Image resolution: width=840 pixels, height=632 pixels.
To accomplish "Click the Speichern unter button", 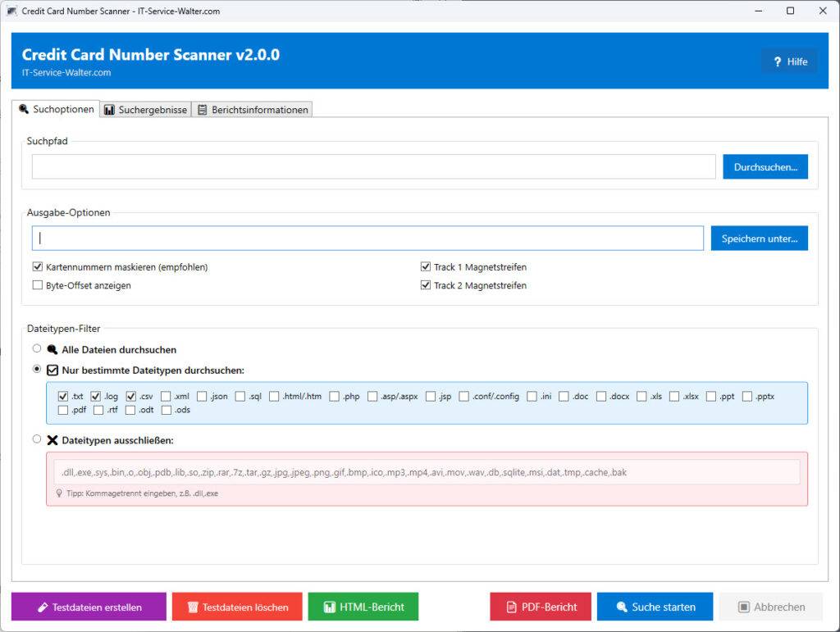I will click(x=759, y=238).
